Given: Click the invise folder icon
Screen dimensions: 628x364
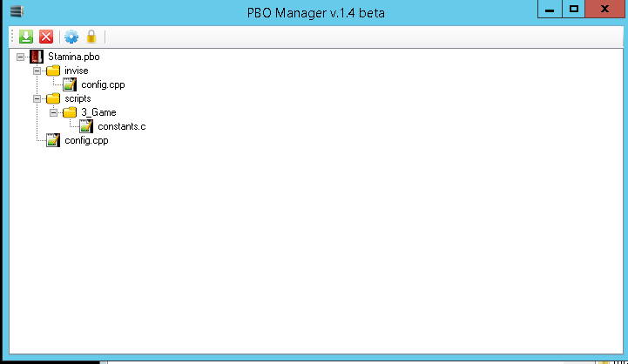Looking at the screenshot, I should pos(53,71).
